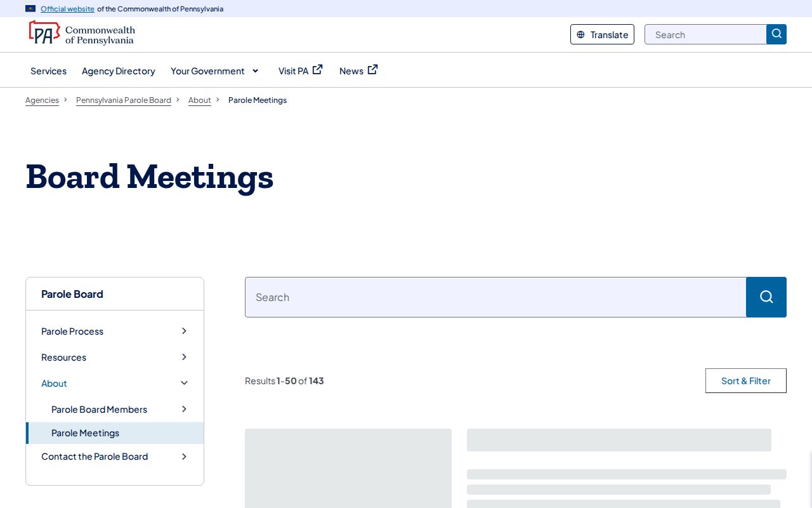Click the Results 1-50 of 143 text
Image resolution: width=812 pixels, height=508 pixels.
(x=284, y=381)
